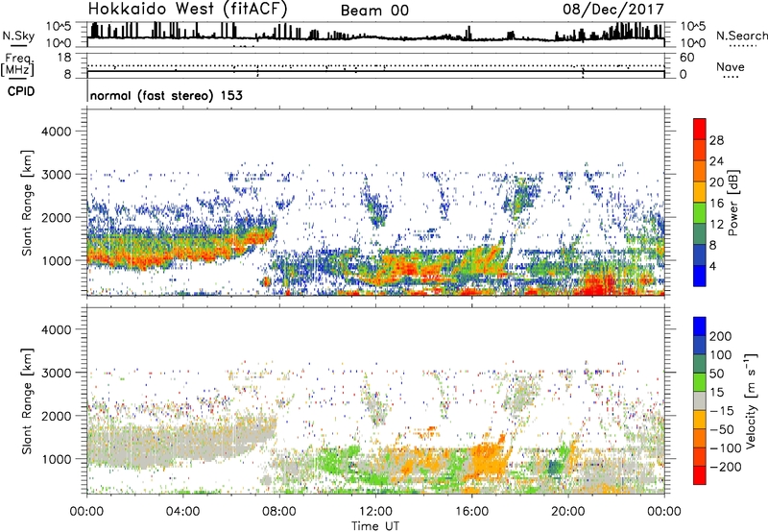Viewport: 768px width, 532px height.
Task: Click the 'N.Search' legend label
Action: tap(741, 36)
